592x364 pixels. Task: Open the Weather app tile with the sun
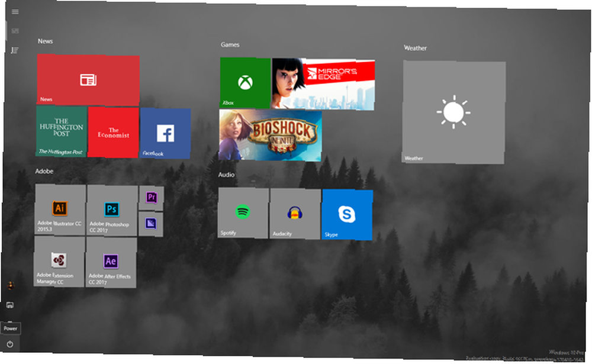[x=453, y=112]
